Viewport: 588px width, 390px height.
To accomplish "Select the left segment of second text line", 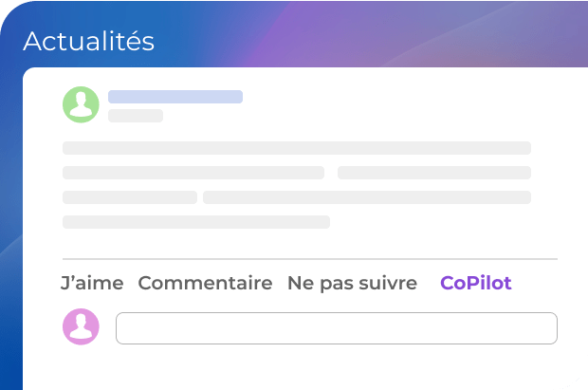I will tap(193, 173).
